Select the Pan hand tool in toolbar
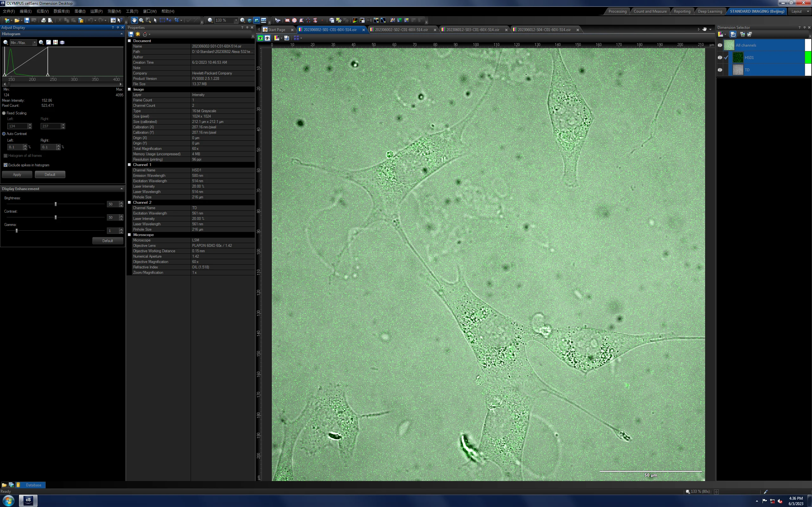The image size is (812, 507). [x=134, y=20]
